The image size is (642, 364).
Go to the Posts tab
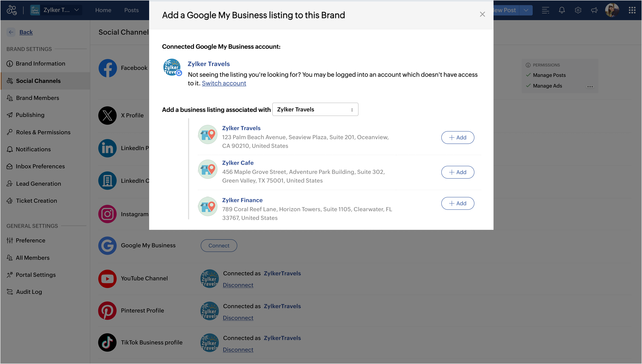131,10
